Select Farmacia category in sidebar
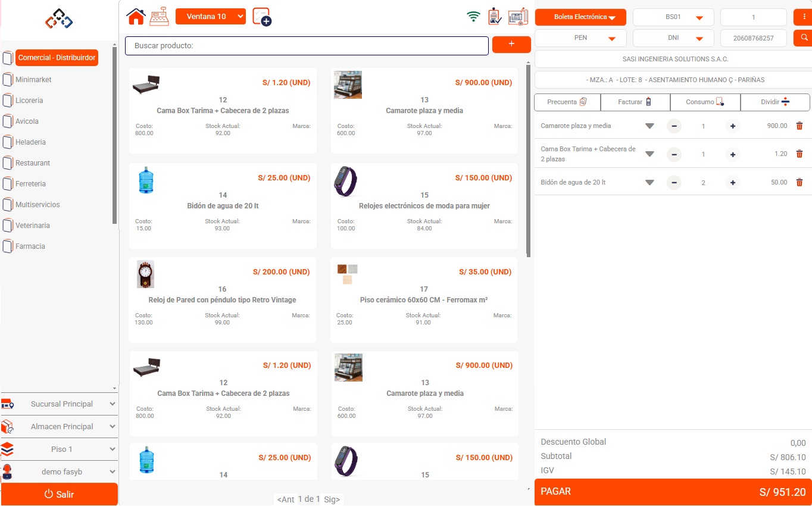 pyautogui.click(x=30, y=246)
